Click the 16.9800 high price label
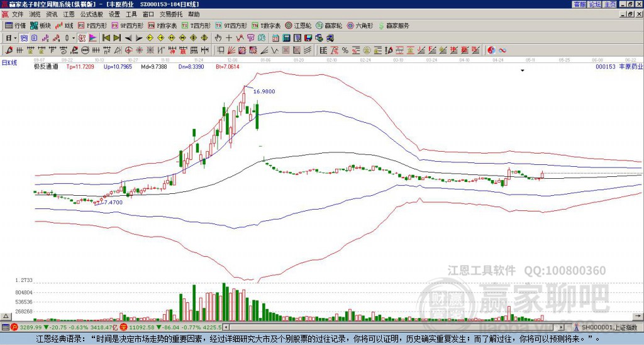The width and height of the screenshot is (644, 345). [x=264, y=91]
